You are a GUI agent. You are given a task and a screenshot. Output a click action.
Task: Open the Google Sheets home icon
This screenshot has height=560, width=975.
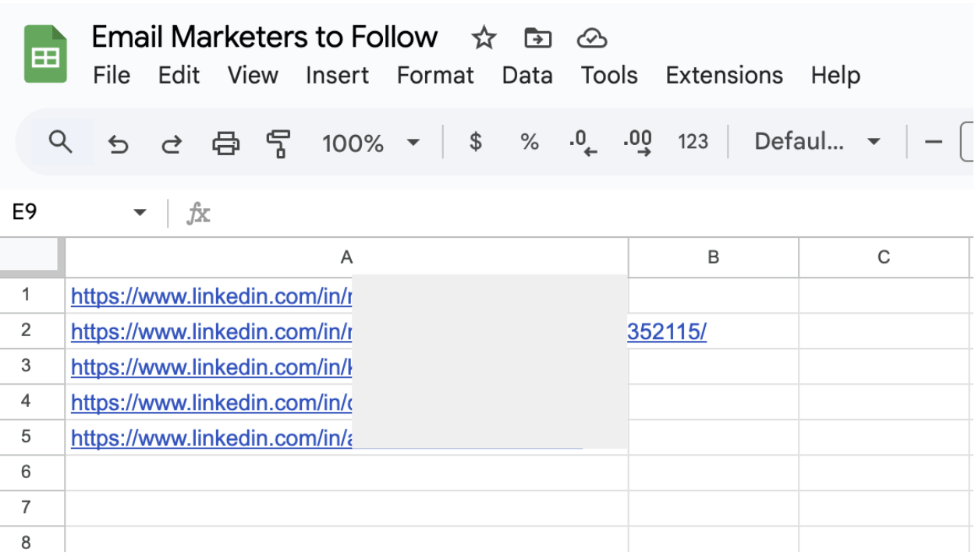click(45, 54)
